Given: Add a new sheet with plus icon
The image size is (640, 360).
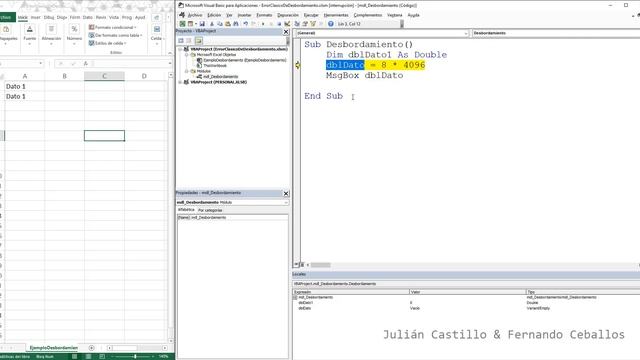Looking at the screenshot, I should pos(91,348).
